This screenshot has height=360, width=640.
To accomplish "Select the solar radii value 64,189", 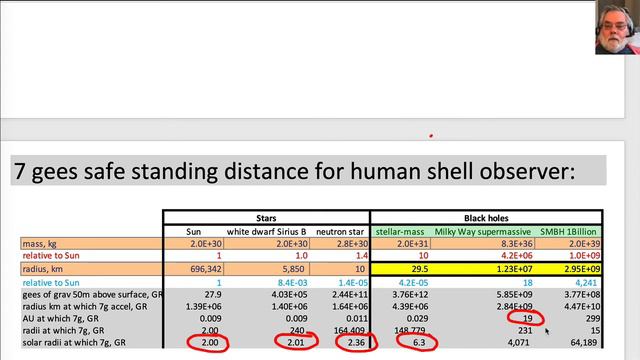I will point(584,342).
